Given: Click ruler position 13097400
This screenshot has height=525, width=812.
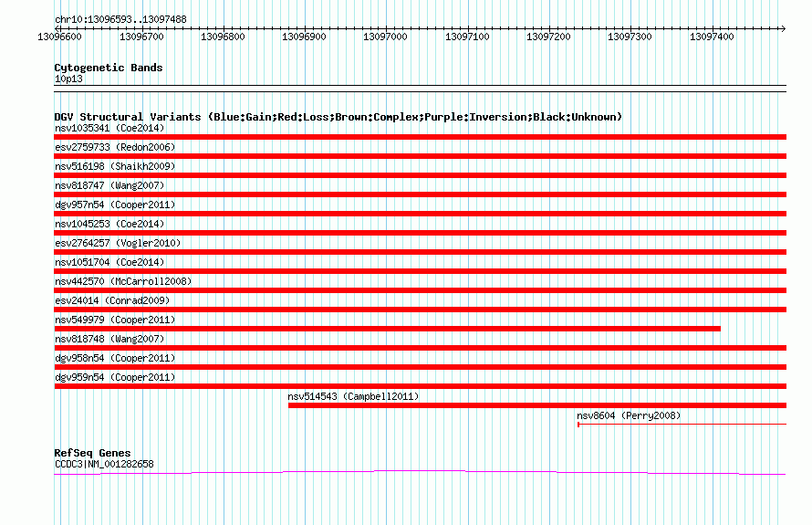Looking at the screenshot, I should pos(712,37).
